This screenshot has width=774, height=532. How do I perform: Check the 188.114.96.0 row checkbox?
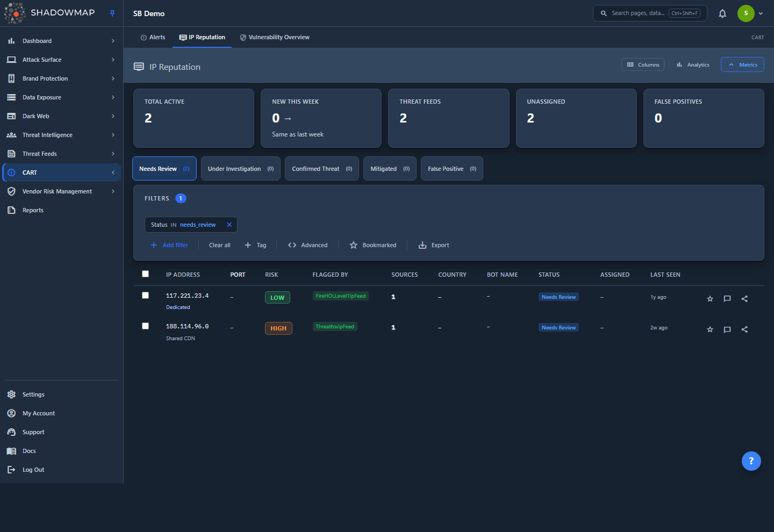pos(145,326)
